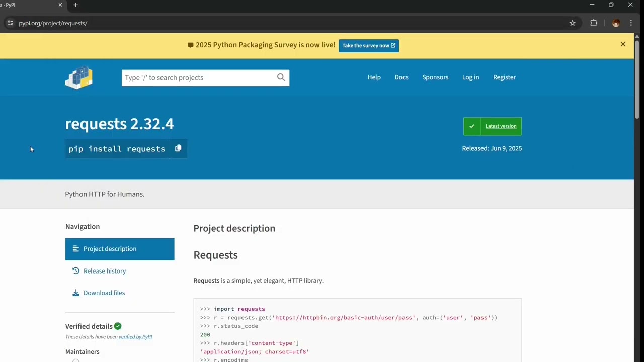Click the green verified checkmark icon
The width and height of the screenshot is (644, 362).
[x=118, y=326]
